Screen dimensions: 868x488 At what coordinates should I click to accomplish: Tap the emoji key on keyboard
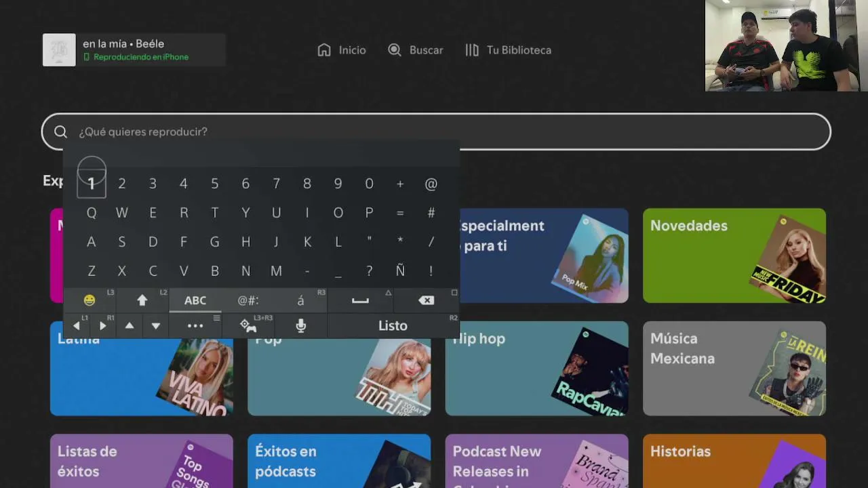point(90,300)
